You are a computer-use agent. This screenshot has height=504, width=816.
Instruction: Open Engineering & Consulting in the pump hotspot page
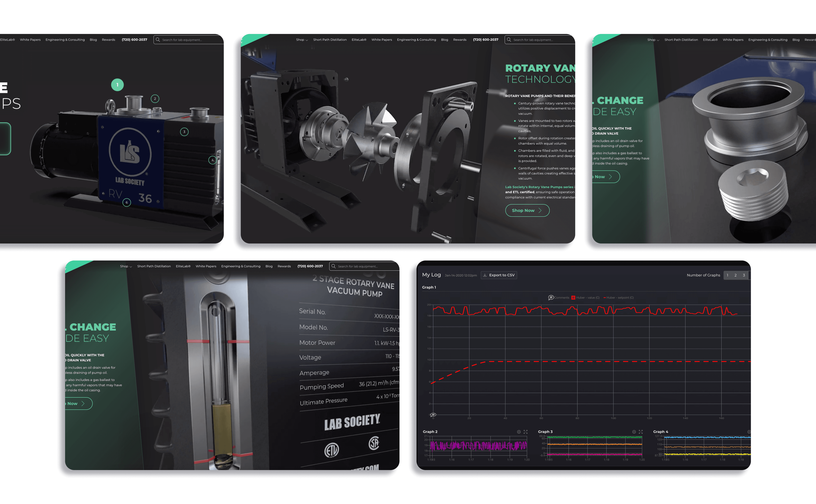point(65,40)
